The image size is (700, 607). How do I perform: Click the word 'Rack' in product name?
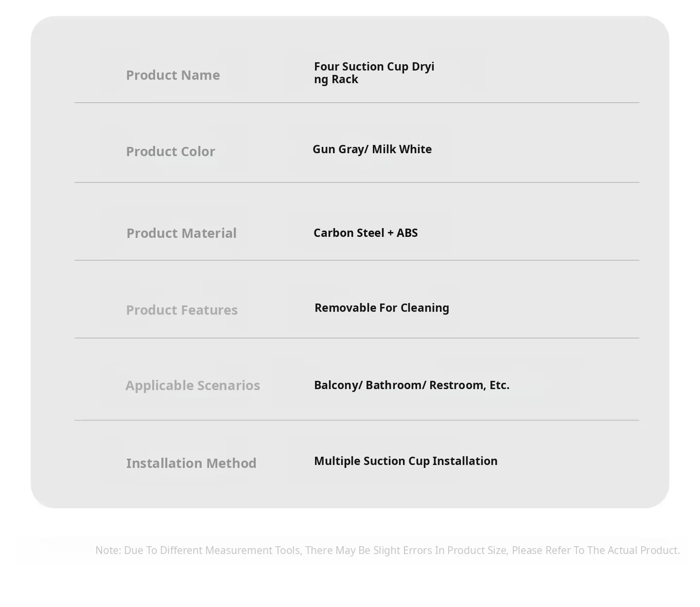point(345,80)
